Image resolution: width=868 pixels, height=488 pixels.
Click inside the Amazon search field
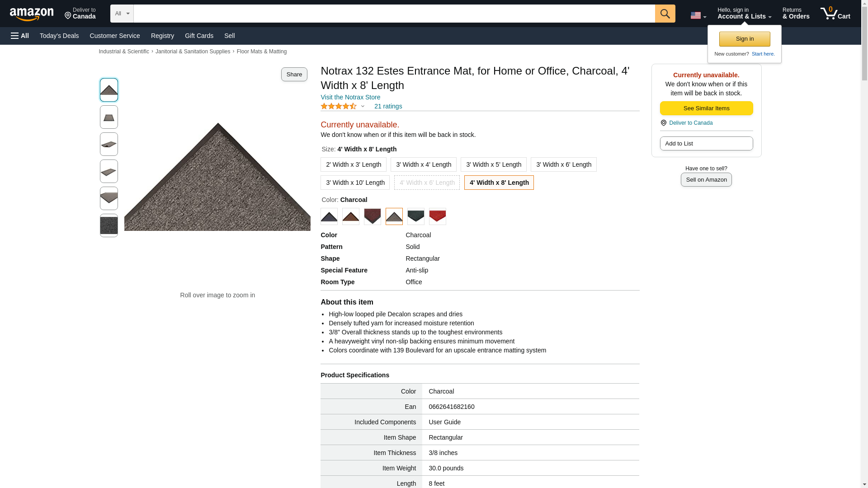[x=394, y=14]
